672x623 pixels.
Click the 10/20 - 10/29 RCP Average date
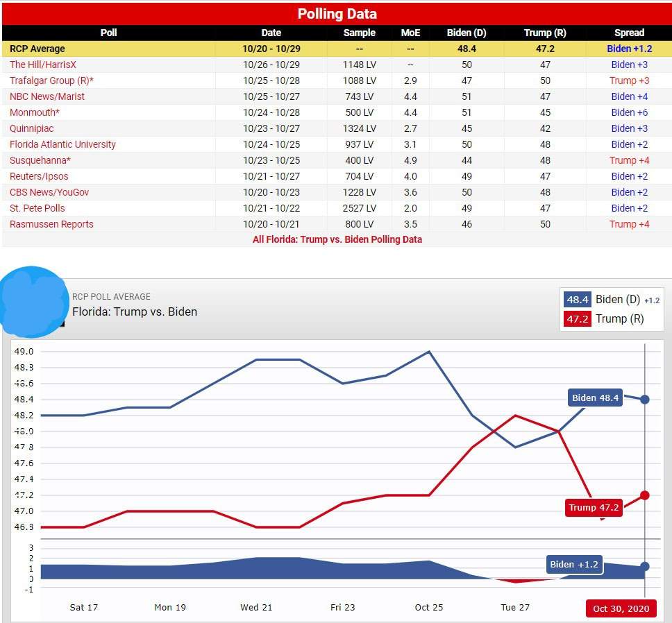coord(271,49)
